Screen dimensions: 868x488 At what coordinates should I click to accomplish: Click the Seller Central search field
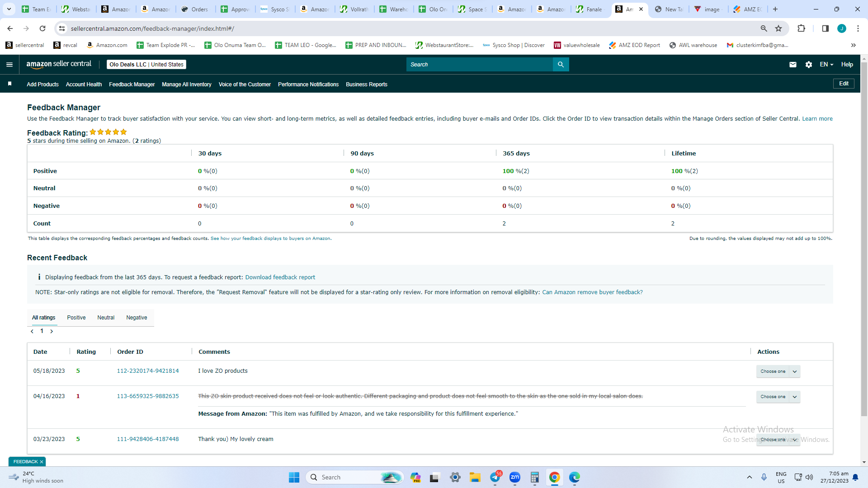(479, 65)
